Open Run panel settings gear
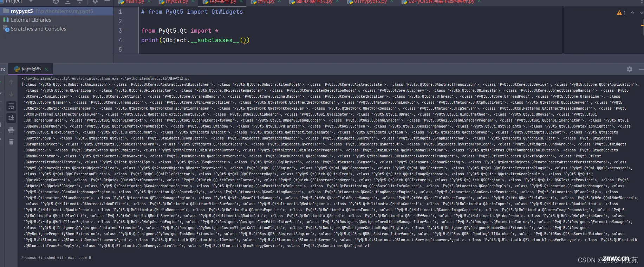 click(x=630, y=69)
